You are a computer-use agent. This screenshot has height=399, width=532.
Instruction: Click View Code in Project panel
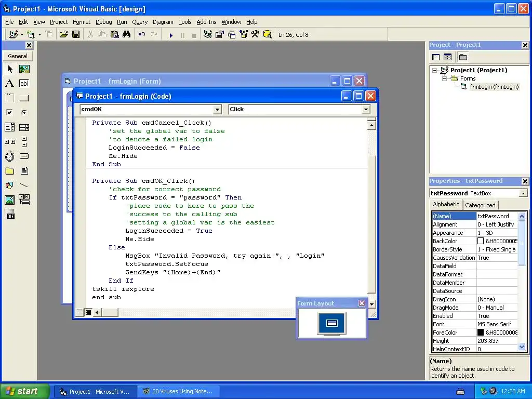coord(436,57)
